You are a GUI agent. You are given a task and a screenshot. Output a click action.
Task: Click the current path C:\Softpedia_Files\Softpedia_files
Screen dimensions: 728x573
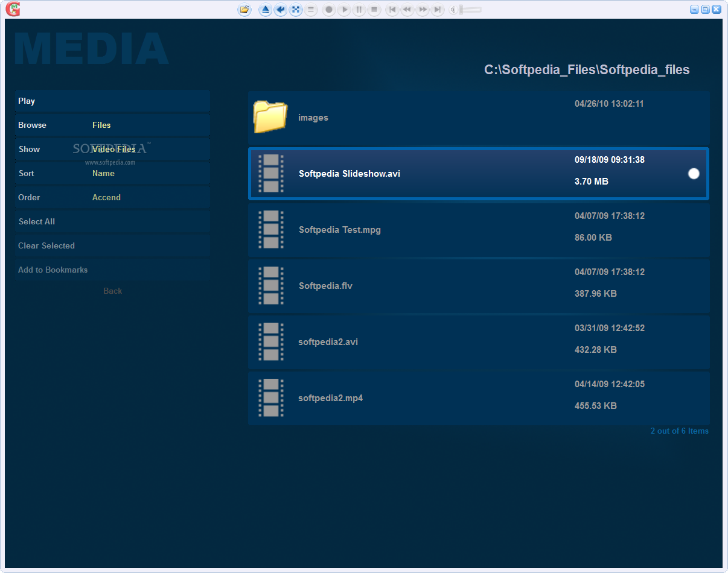tap(587, 70)
